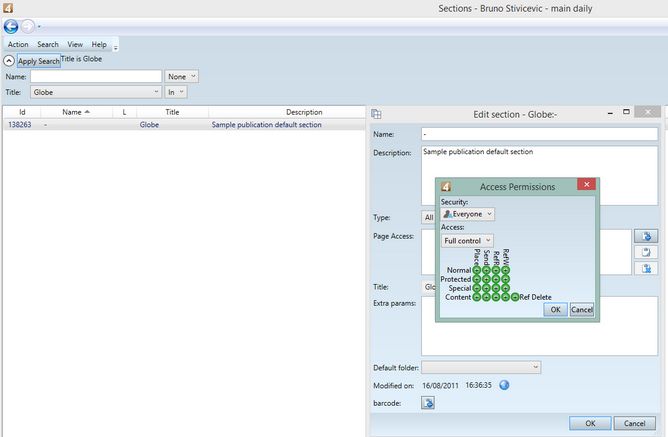Toggle the Normal row Place permission

tap(477, 270)
